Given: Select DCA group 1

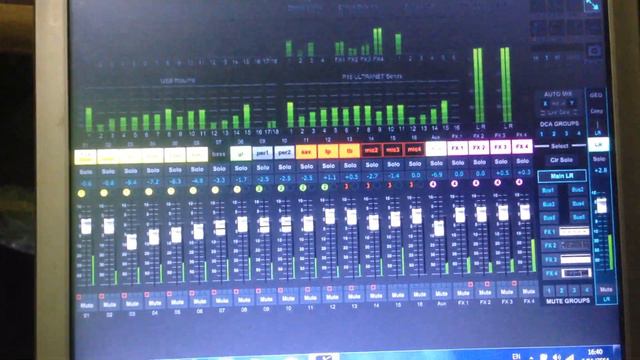Looking at the screenshot, I should pos(542,134).
